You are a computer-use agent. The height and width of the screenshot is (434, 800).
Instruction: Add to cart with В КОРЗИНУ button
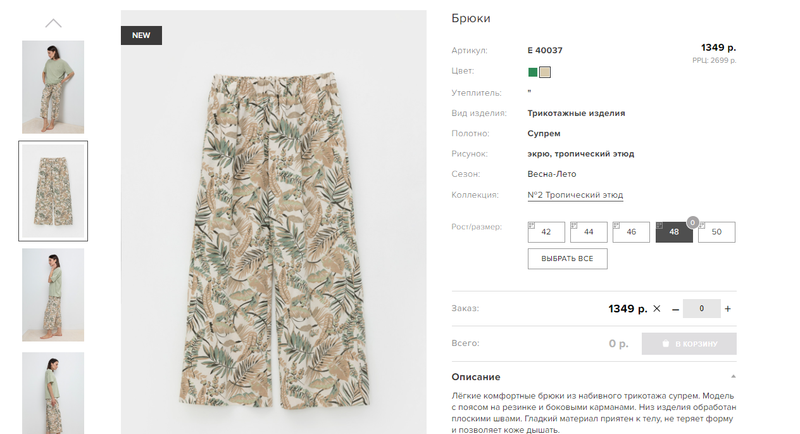pyautogui.click(x=689, y=344)
